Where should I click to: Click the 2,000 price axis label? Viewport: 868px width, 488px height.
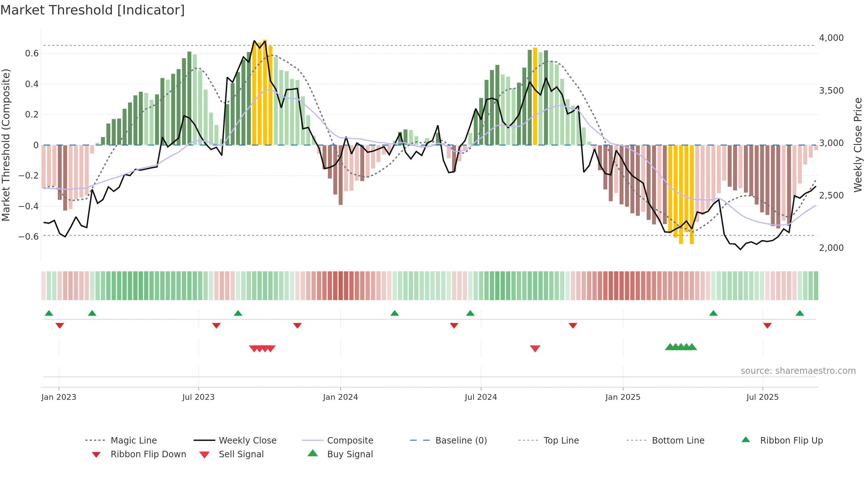[831, 248]
